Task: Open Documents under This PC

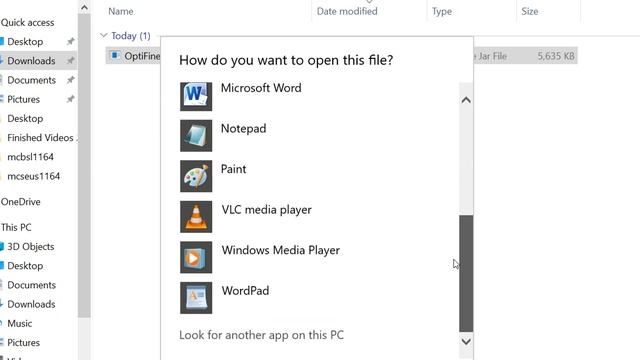Action: tap(31, 285)
